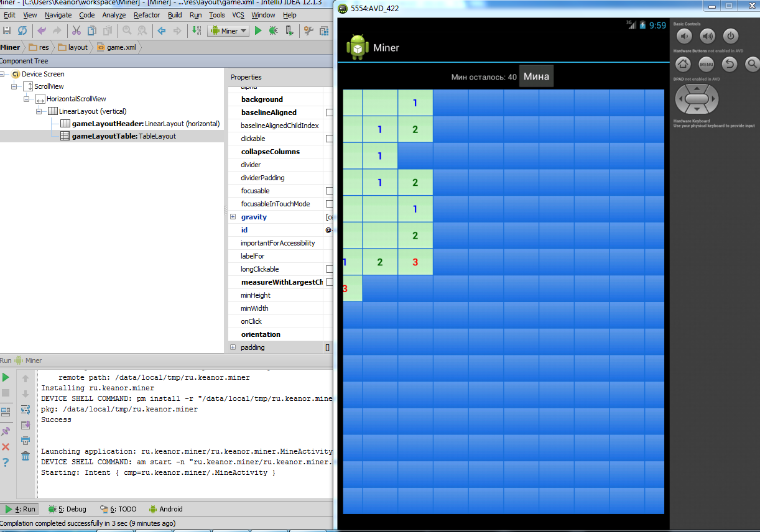This screenshot has width=760, height=532.
Task: Click the emulator power button
Action: pos(731,36)
